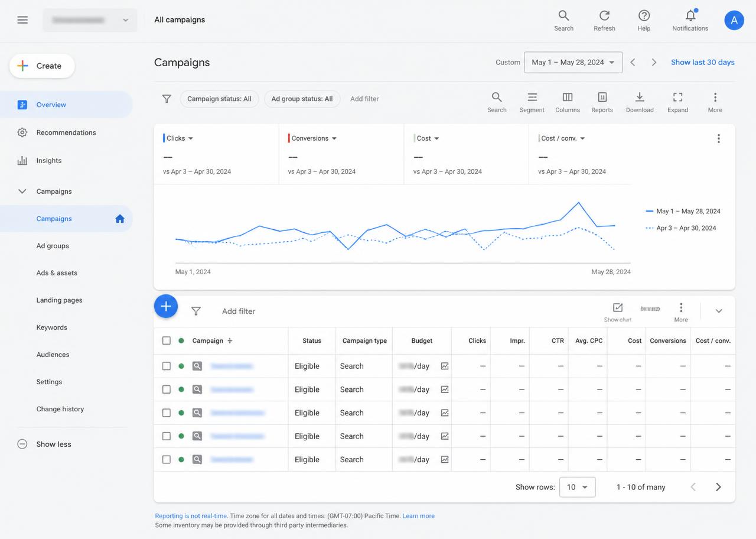
Task: Go to Recommendations in the sidebar
Action: coord(66,132)
